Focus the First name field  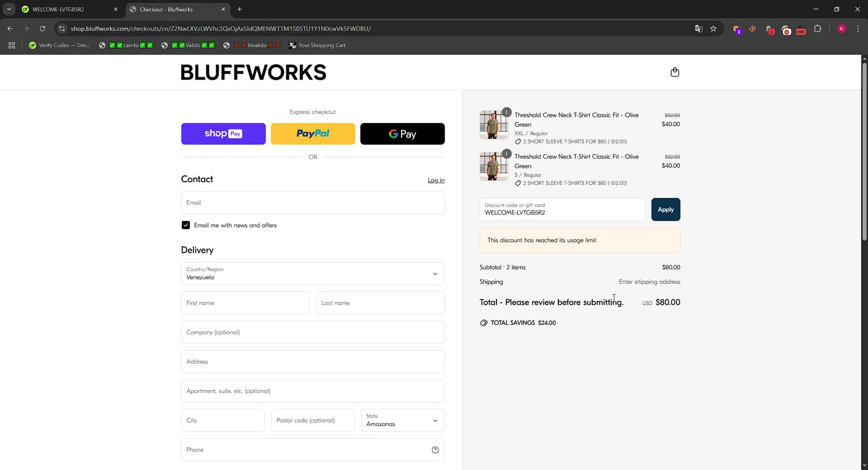[x=245, y=303]
